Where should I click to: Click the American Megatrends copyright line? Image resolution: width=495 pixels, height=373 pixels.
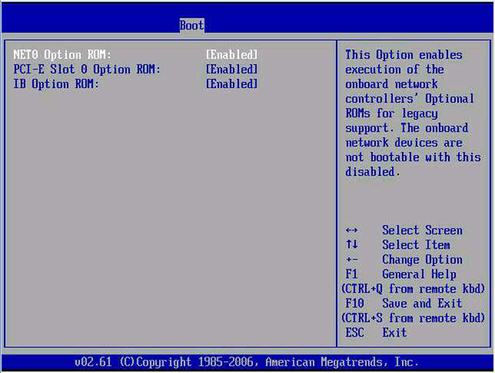246,362
